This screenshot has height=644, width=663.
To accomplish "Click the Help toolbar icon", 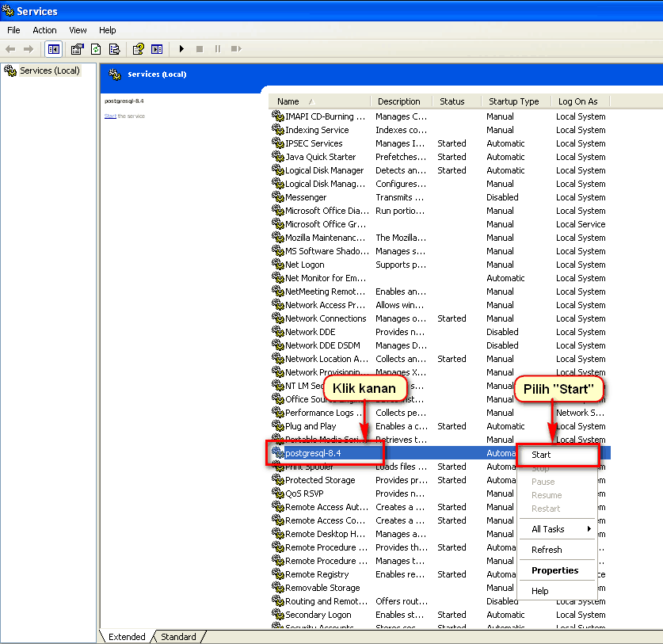I will point(139,49).
